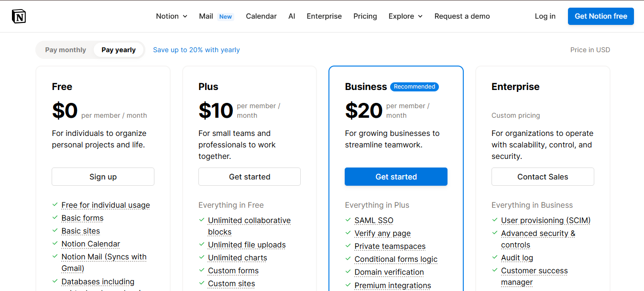Switch billing to Pay monthly
This screenshot has width=644, height=291.
click(65, 50)
